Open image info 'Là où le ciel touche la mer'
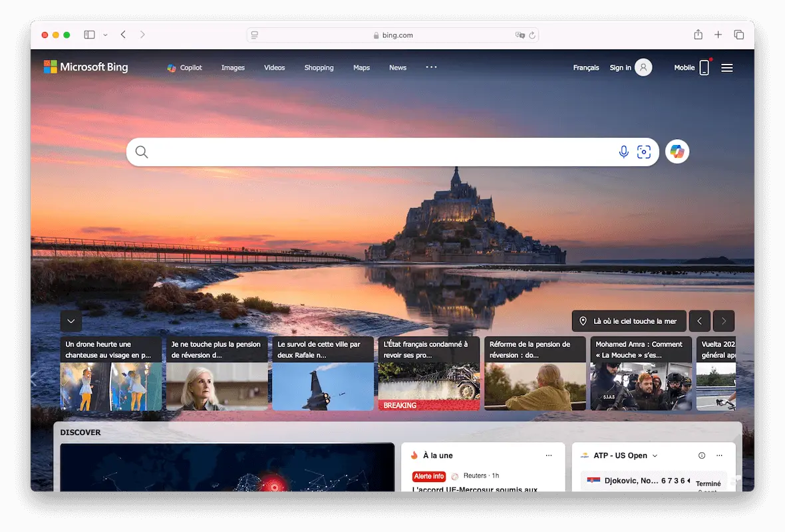The width and height of the screenshot is (785, 532). coord(629,321)
